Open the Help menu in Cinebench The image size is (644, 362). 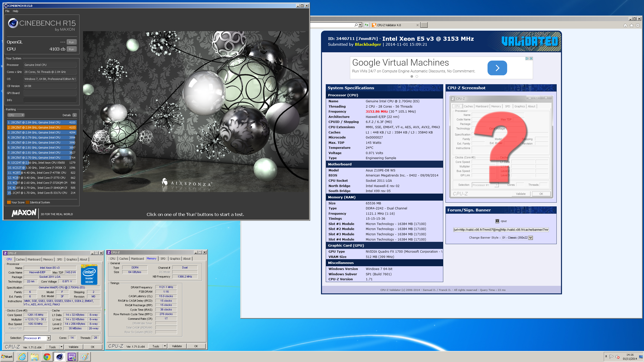point(16,11)
